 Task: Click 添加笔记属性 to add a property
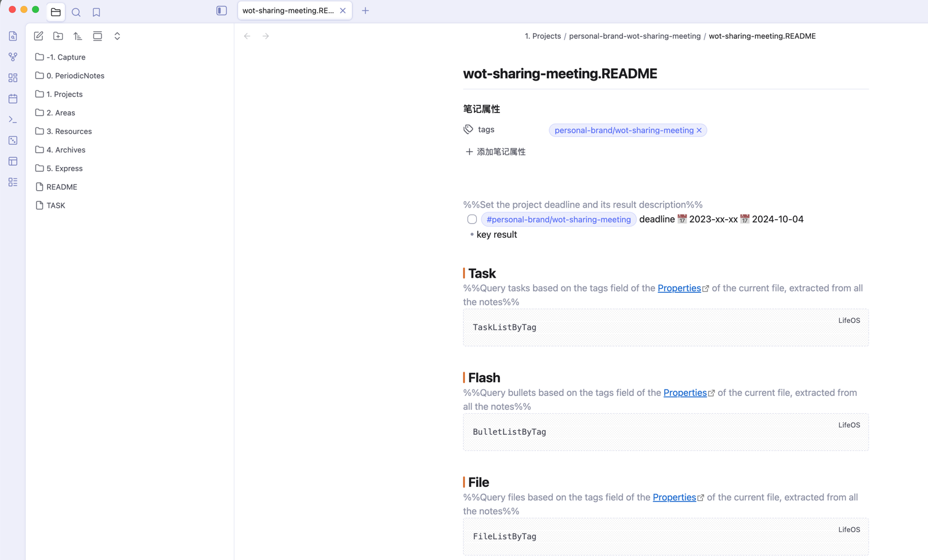495,151
